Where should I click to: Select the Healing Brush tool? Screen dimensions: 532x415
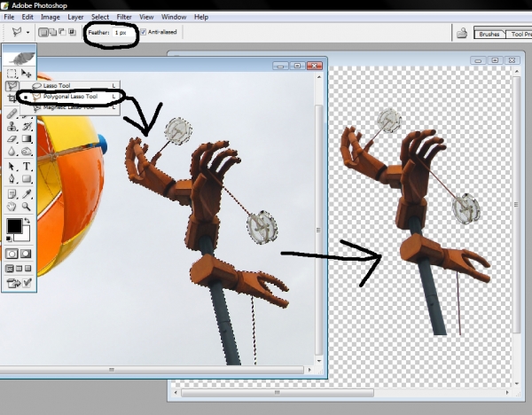click(12, 114)
